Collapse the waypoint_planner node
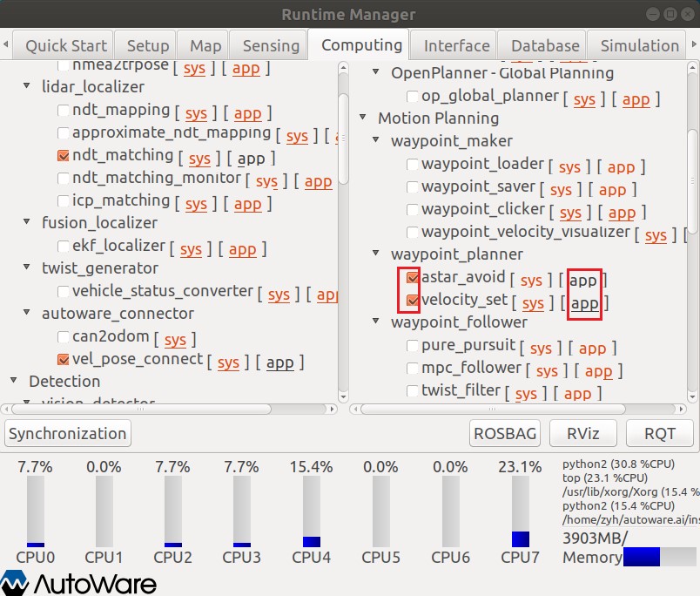Image resolution: width=700 pixels, height=596 pixels. [x=376, y=253]
